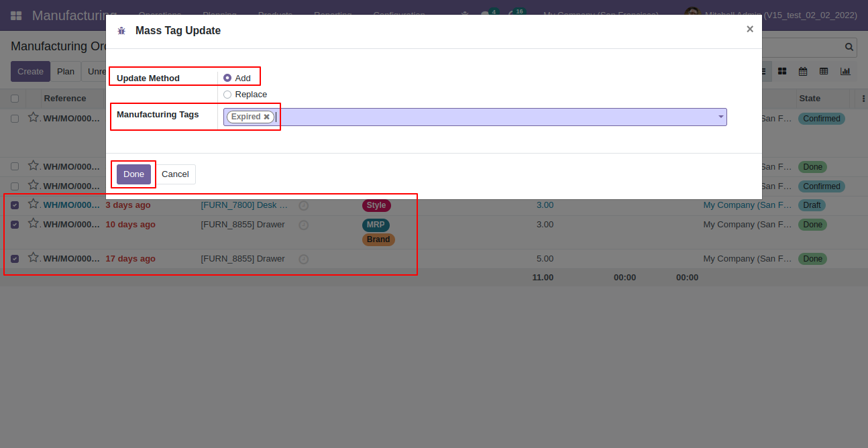Viewport: 868px width, 448px height.
Task: Click the Manufacturing Tags label
Action: pos(158,115)
